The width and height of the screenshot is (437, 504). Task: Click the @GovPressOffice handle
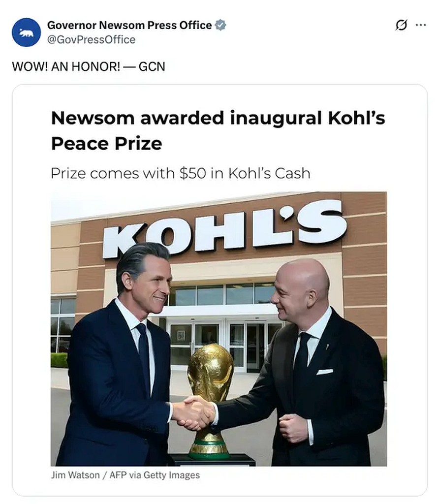[91, 40]
